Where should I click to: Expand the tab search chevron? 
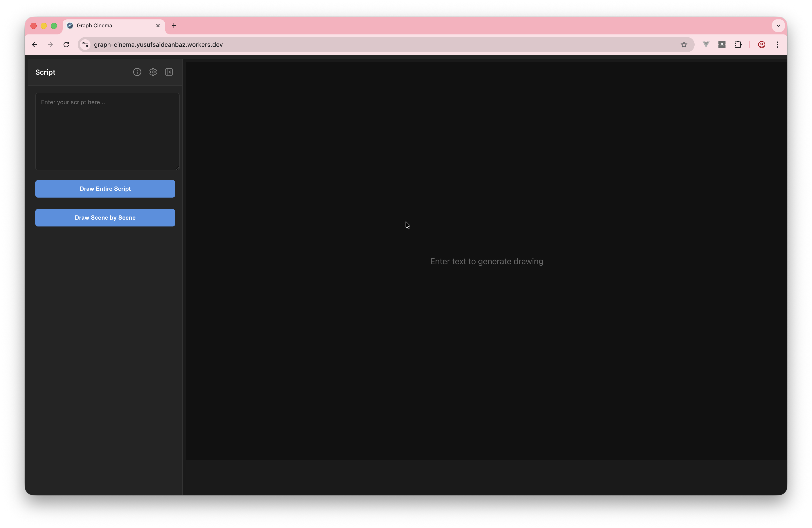point(778,26)
